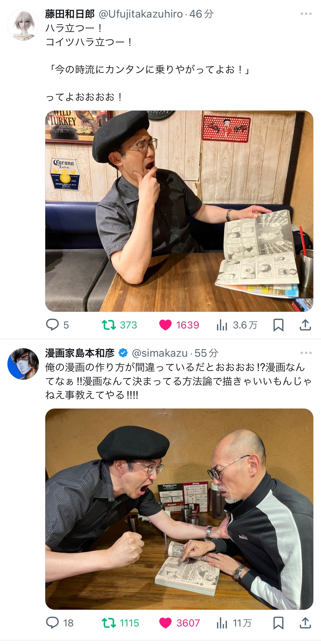View analytics showing 3.6万 views
Screen dimensions: 321x644
237,325
